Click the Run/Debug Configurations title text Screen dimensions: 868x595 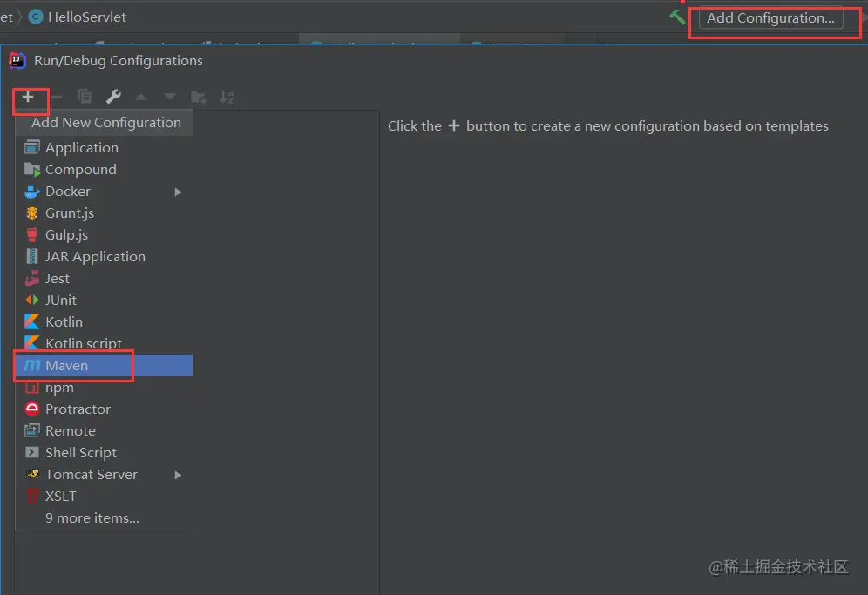pyautogui.click(x=119, y=61)
